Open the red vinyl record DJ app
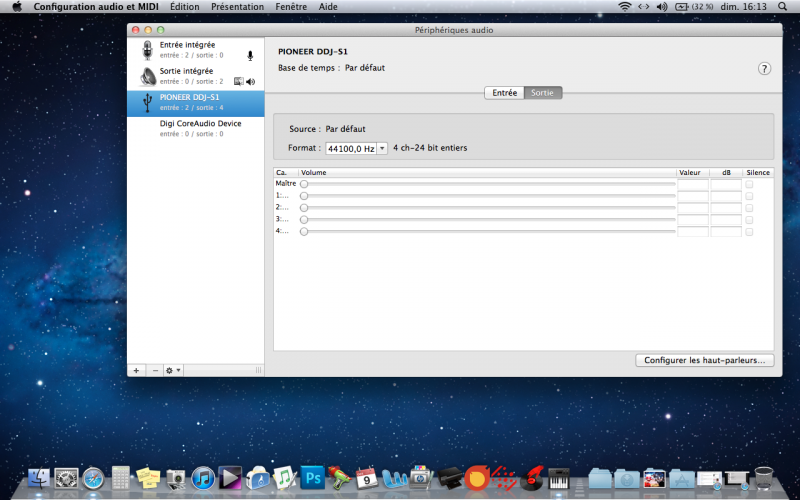Screen dimensions: 800x500 532,479
